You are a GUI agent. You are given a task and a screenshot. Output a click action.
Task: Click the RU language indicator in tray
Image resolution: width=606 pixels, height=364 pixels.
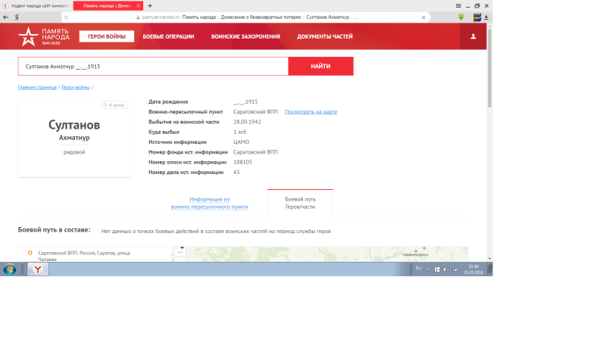click(x=418, y=269)
